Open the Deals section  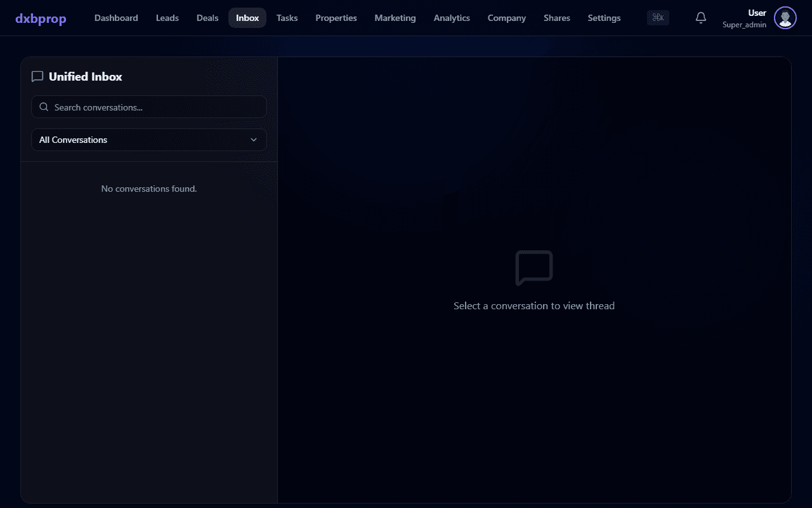(207, 18)
